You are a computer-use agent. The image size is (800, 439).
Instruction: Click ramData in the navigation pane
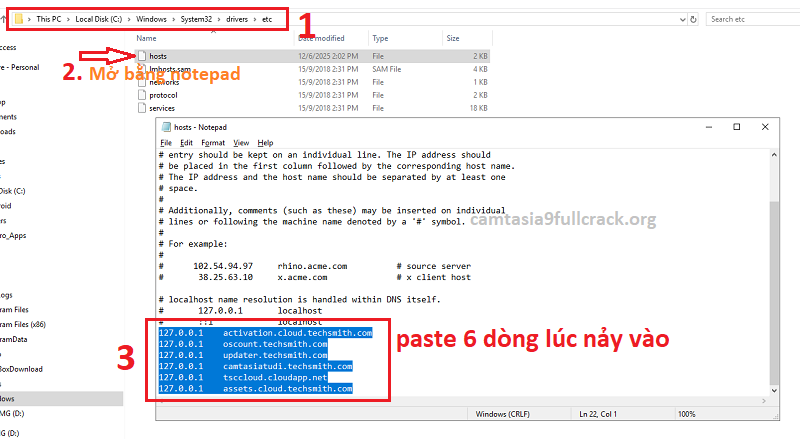point(14,339)
